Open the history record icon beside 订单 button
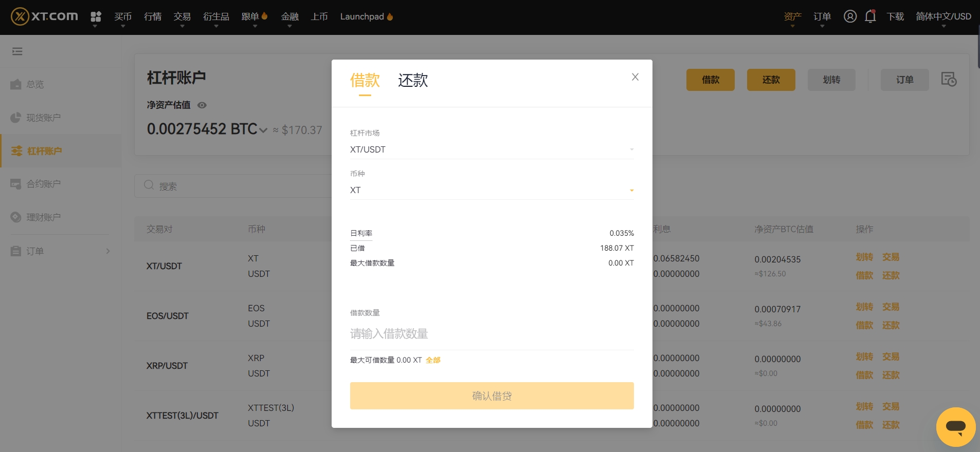This screenshot has width=980, height=452. pos(949,80)
